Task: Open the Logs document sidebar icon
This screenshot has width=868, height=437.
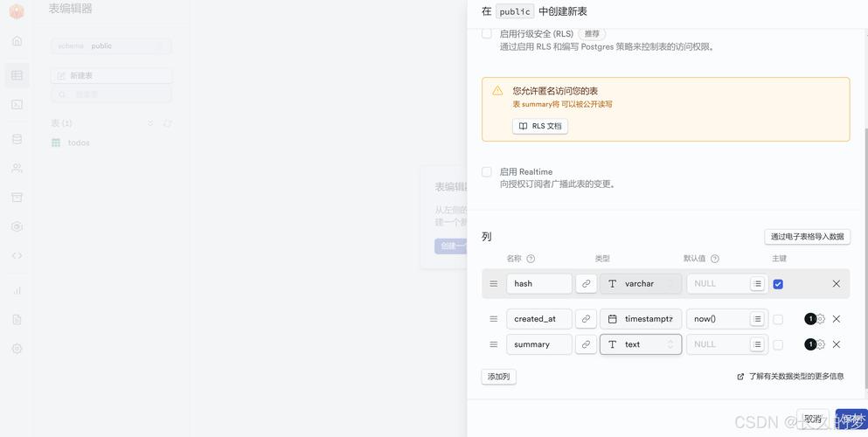Action: (17, 320)
